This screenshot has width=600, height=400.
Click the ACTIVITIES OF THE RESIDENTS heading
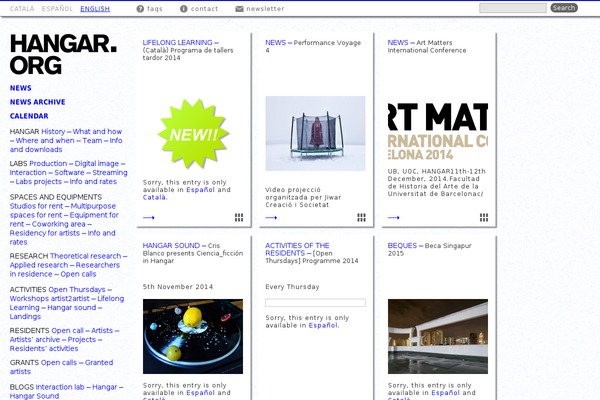(297, 249)
